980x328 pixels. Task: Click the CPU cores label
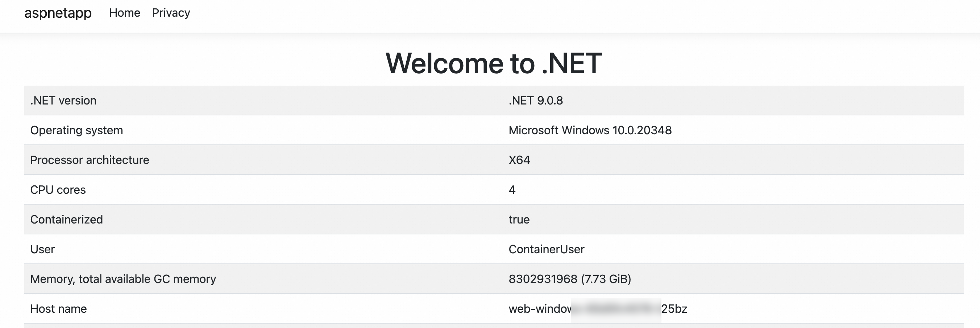pyautogui.click(x=58, y=190)
